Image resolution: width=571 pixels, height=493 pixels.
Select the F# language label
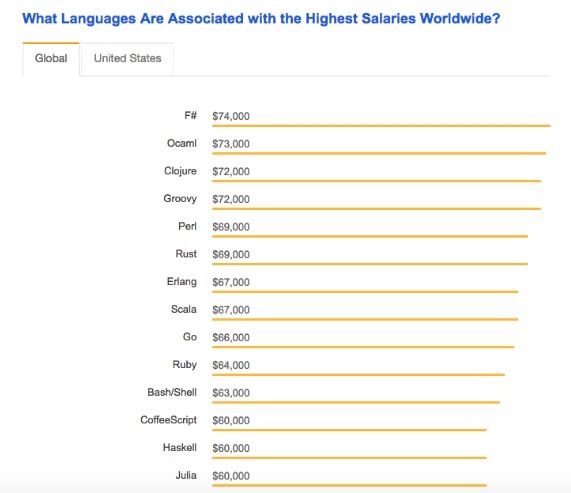190,115
